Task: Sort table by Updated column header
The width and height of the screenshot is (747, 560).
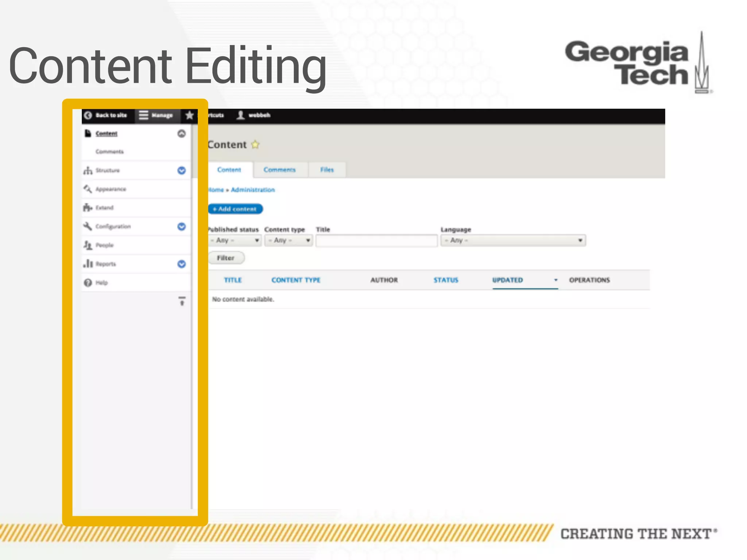Action: [507, 280]
